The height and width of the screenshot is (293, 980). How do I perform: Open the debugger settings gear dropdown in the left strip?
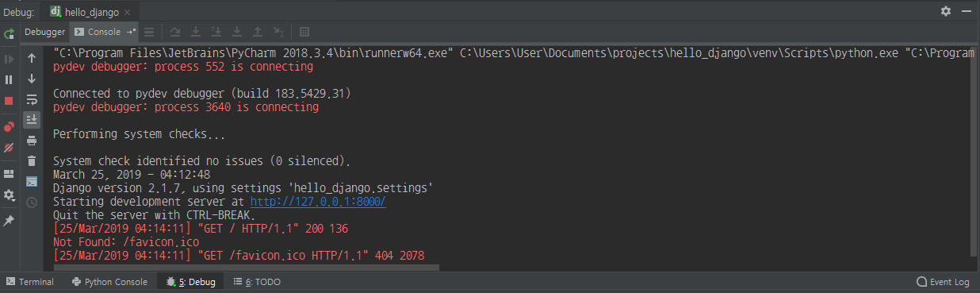point(9,195)
